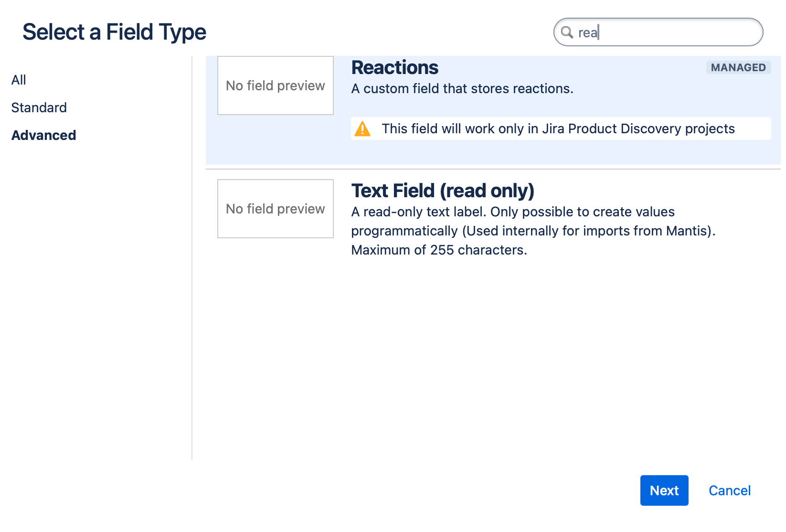Select the Advanced category in the sidebar

pyautogui.click(x=43, y=135)
